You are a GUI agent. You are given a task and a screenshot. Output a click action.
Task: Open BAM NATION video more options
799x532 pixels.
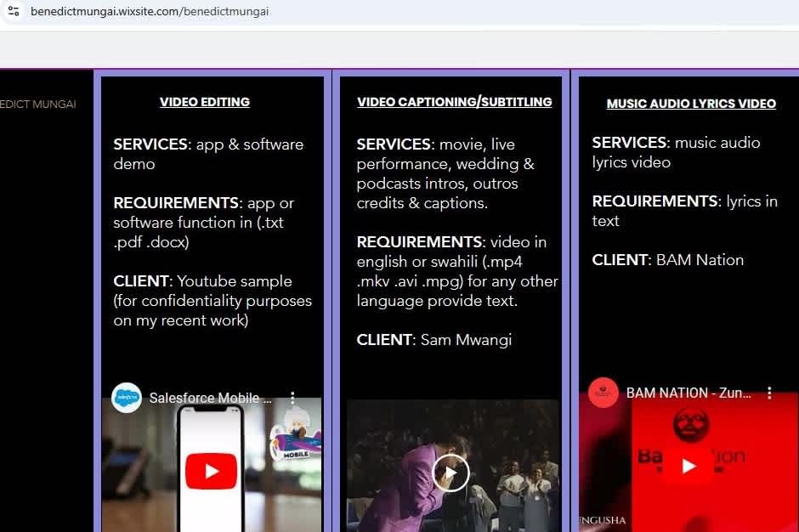pos(769,393)
